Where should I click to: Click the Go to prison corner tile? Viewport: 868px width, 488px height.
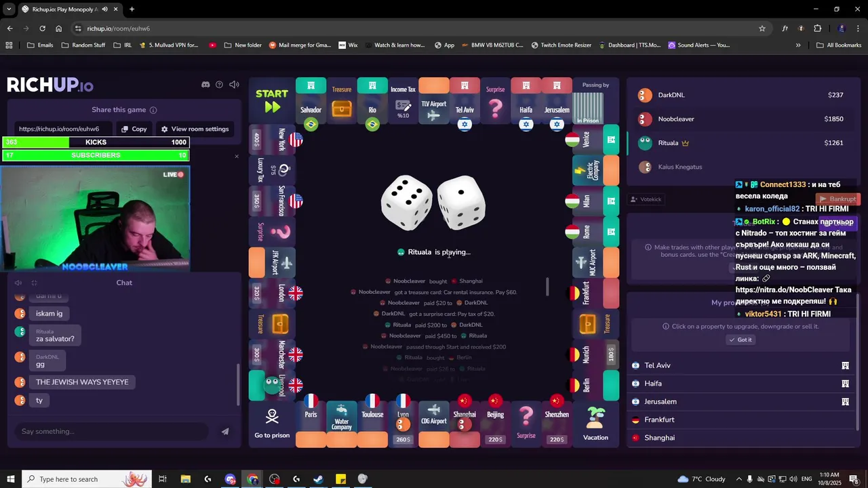coord(272,424)
